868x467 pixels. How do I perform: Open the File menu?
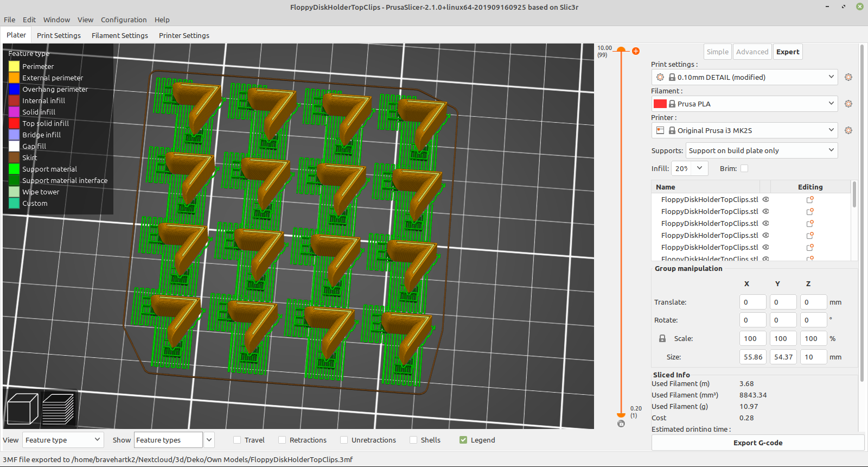(10, 20)
